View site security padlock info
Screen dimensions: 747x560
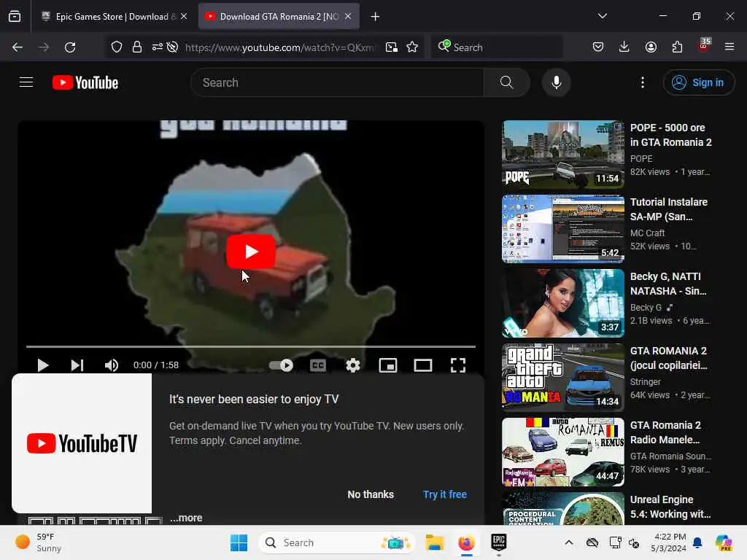click(x=137, y=47)
